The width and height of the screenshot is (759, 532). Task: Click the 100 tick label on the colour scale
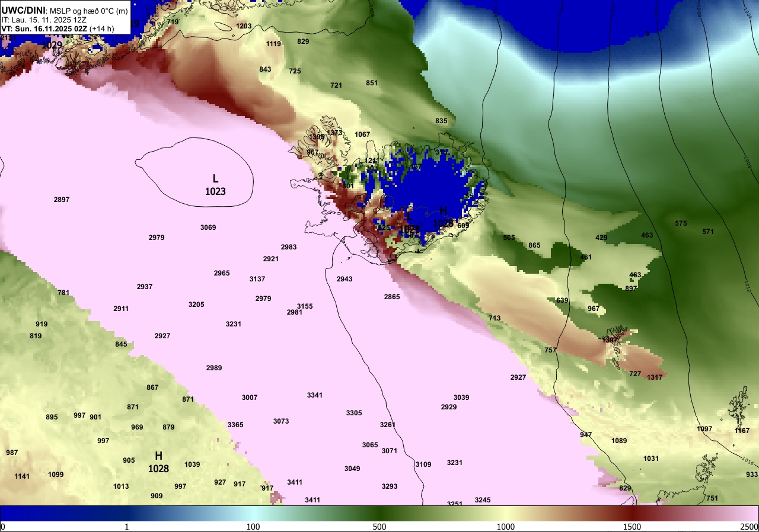point(253,527)
